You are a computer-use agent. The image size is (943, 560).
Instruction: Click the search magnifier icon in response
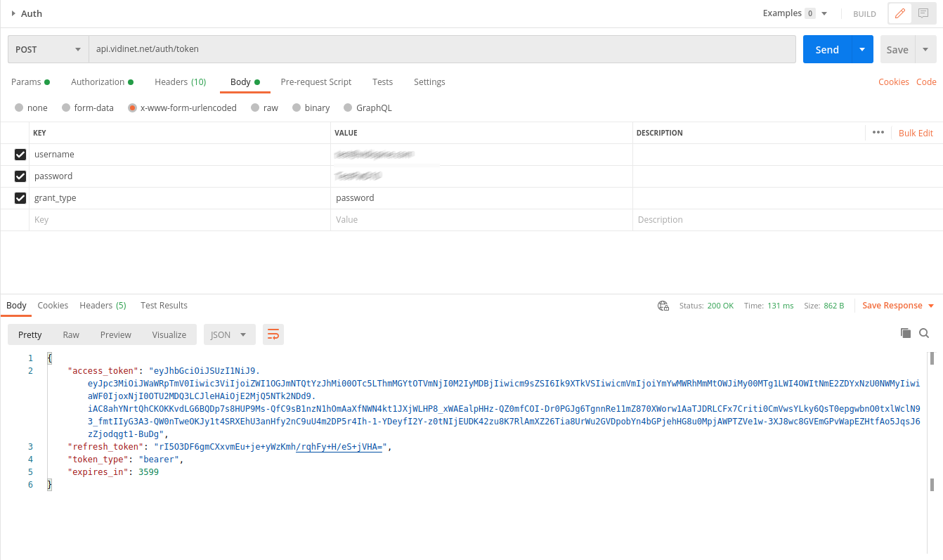pos(924,333)
